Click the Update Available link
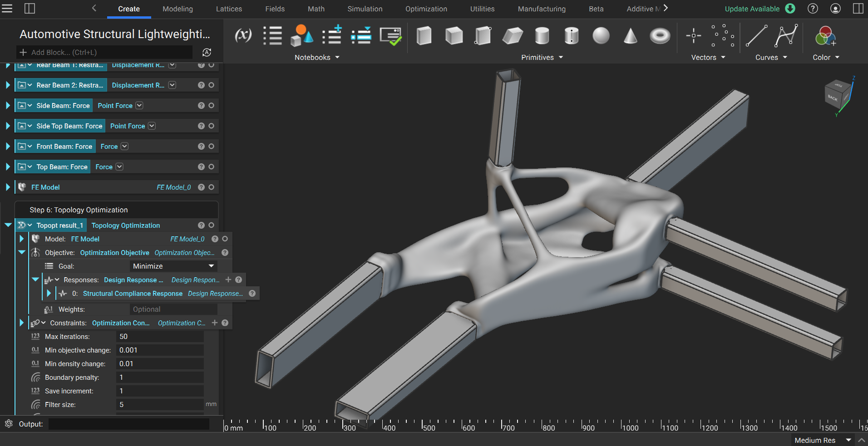Image resolution: width=868 pixels, height=446 pixels. (752, 9)
